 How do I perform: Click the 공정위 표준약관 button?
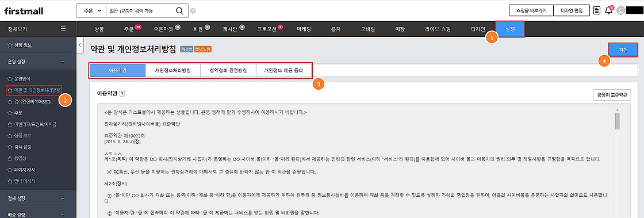612,95
